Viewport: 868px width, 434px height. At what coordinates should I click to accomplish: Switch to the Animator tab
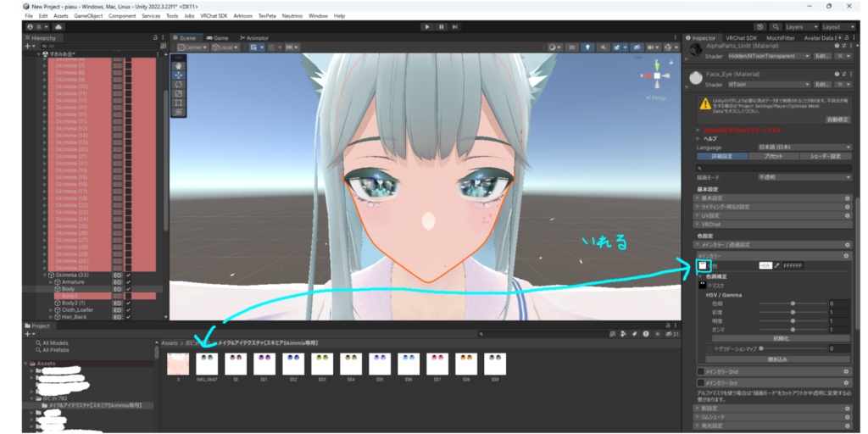pos(254,37)
